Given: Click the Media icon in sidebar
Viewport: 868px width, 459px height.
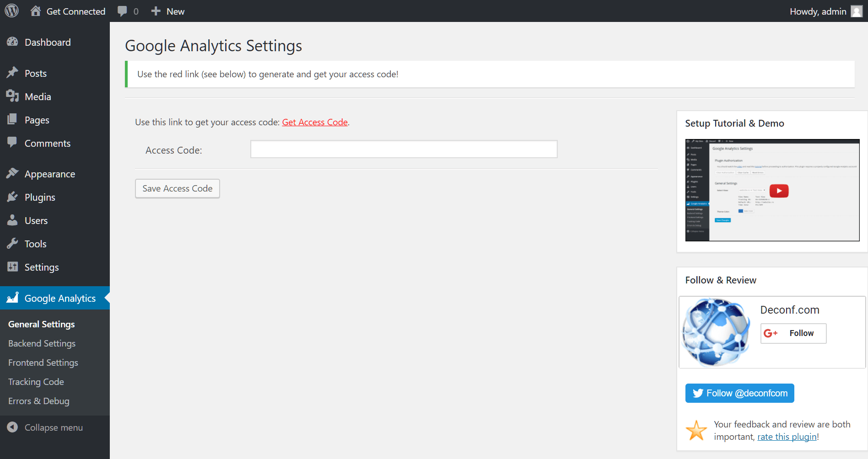Looking at the screenshot, I should (x=12, y=96).
